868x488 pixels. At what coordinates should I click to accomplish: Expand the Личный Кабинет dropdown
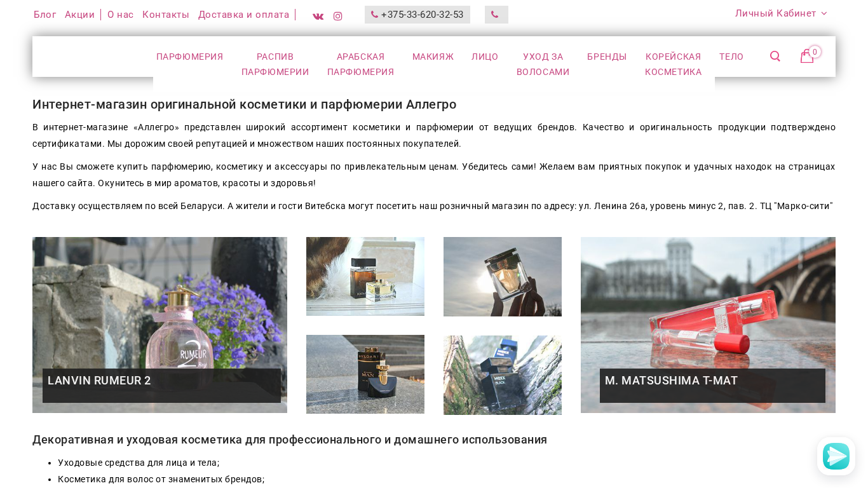pyautogui.click(x=781, y=13)
